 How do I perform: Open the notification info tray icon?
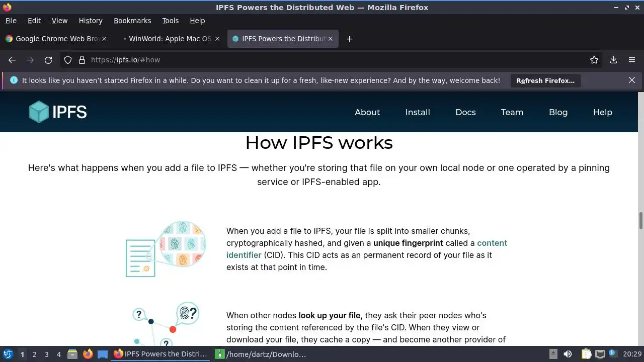(613, 354)
